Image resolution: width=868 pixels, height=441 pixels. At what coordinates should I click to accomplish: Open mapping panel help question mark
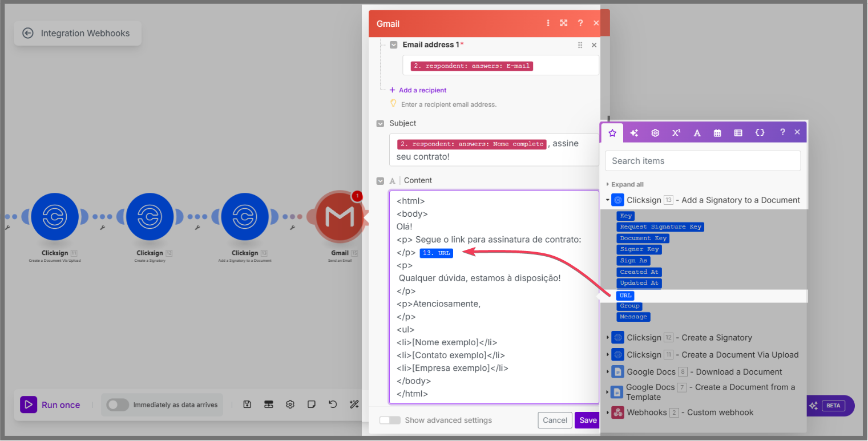pos(782,132)
